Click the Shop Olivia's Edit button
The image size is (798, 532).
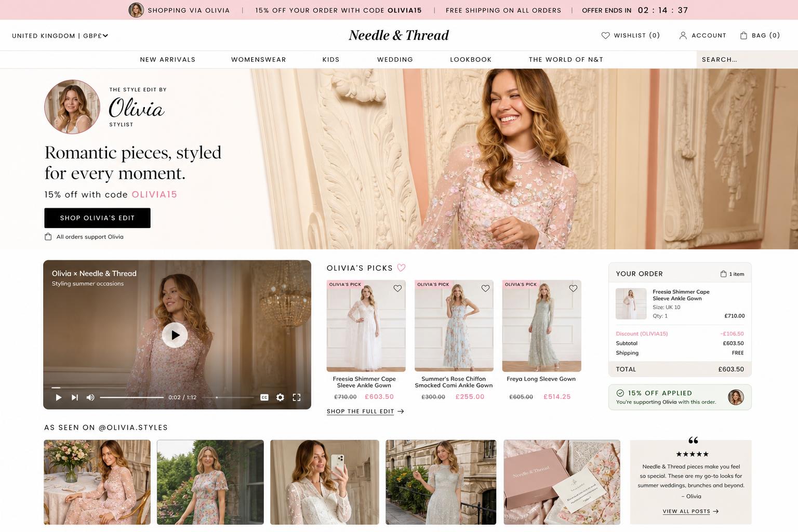tap(97, 218)
